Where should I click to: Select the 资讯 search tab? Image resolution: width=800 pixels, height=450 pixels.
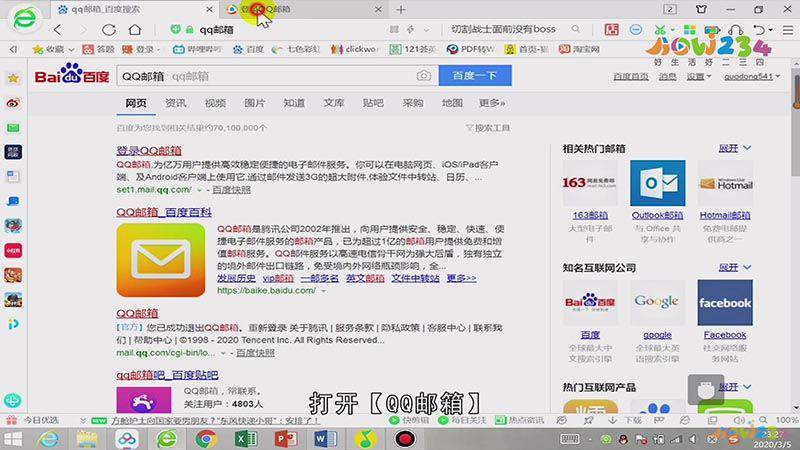pos(176,103)
